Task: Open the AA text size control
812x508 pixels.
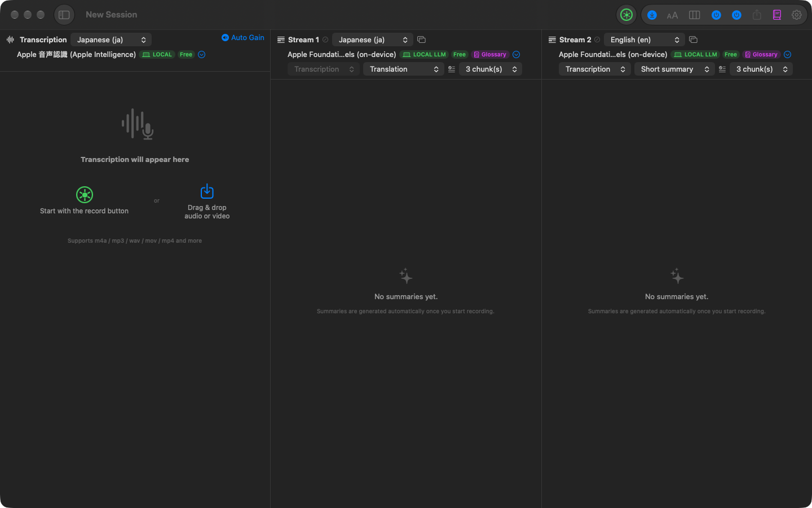Action: 672,15
